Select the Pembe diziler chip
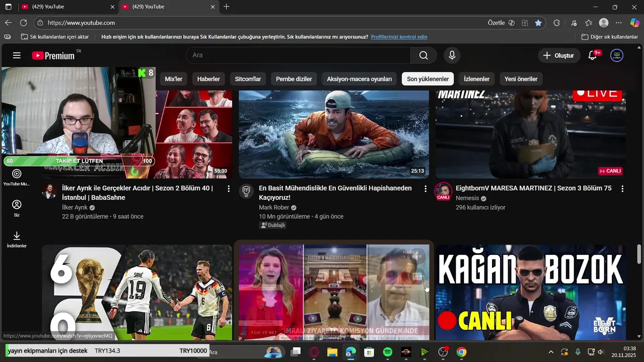Image resolution: width=644 pixels, height=362 pixels. pos(294,79)
